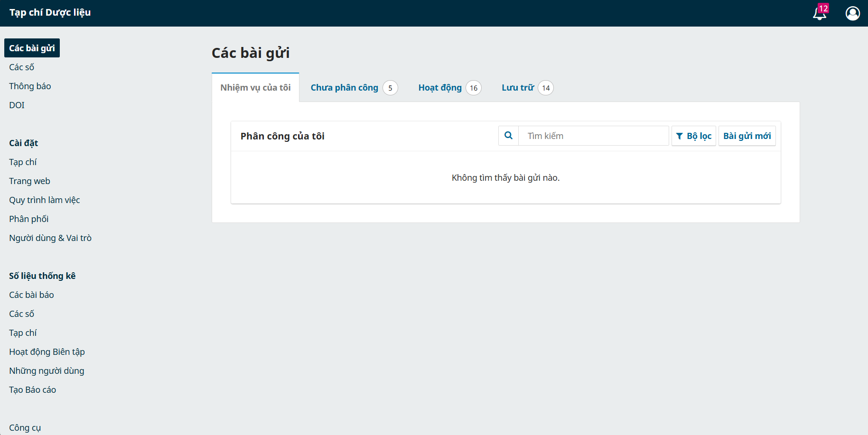This screenshot has width=868, height=435.
Task: Open Phân phối settings
Action: pyautogui.click(x=28, y=219)
